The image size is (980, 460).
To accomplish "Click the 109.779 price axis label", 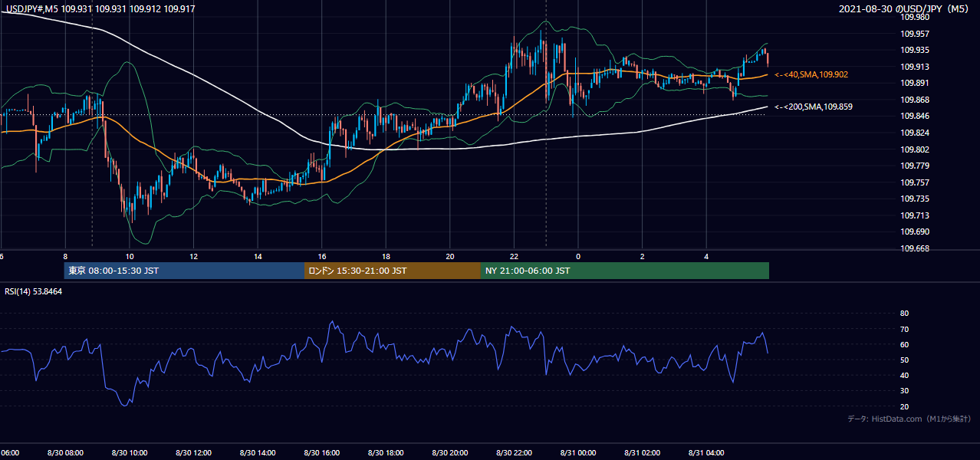I will click(x=915, y=166).
